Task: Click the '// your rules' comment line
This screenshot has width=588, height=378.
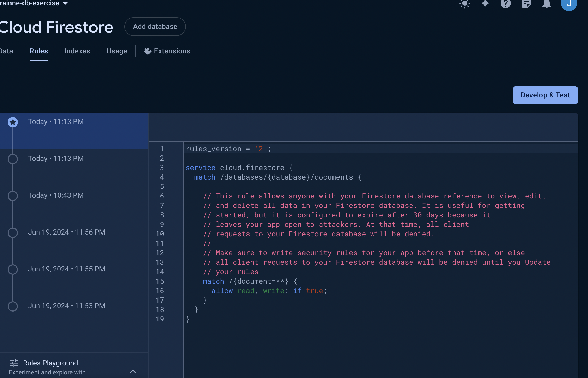Action: [x=231, y=272]
